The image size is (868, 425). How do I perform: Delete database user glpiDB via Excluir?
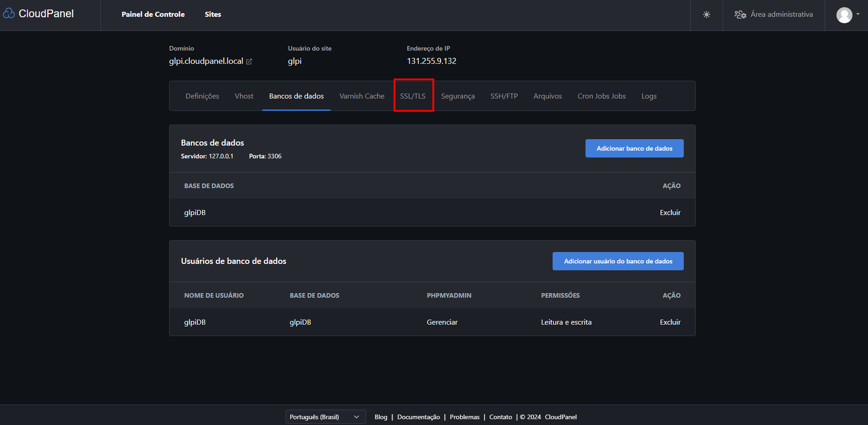(670, 322)
